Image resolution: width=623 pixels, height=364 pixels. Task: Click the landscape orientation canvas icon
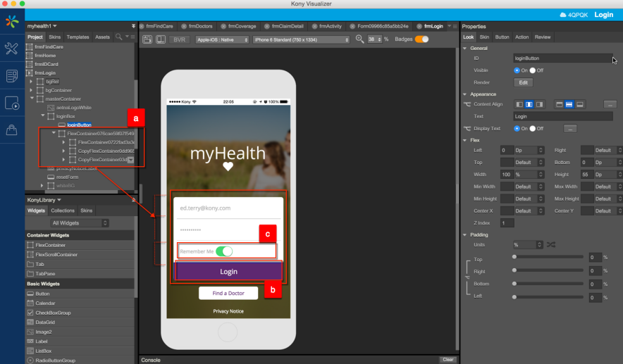click(161, 39)
